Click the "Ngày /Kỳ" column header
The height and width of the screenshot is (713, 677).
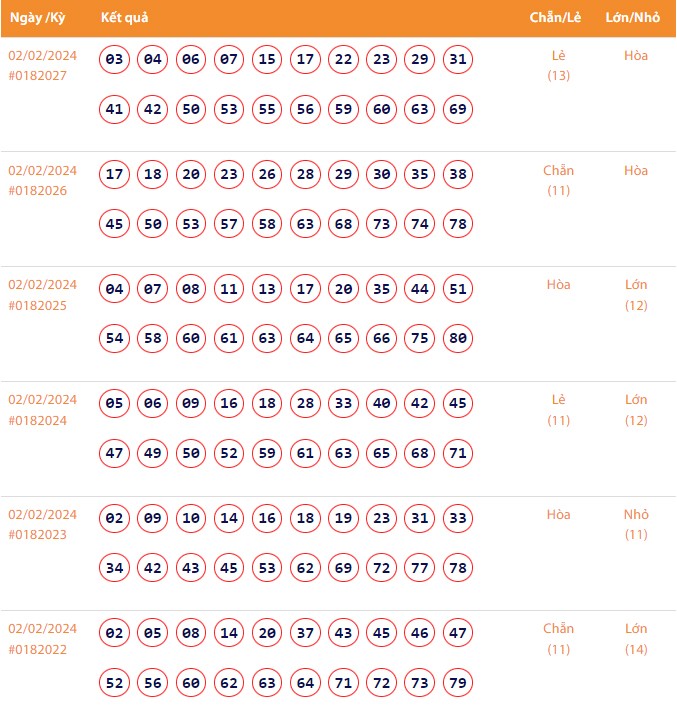(x=37, y=18)
